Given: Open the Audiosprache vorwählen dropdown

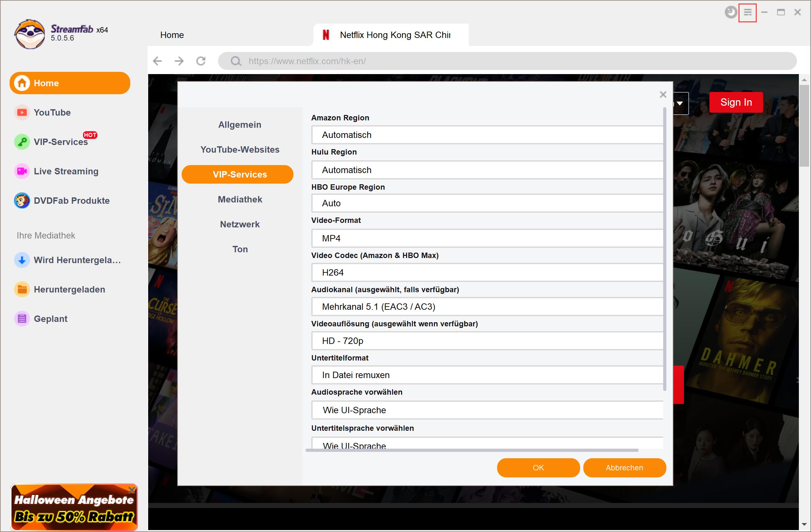Looking at the screenshot, I should coord(487,410).
